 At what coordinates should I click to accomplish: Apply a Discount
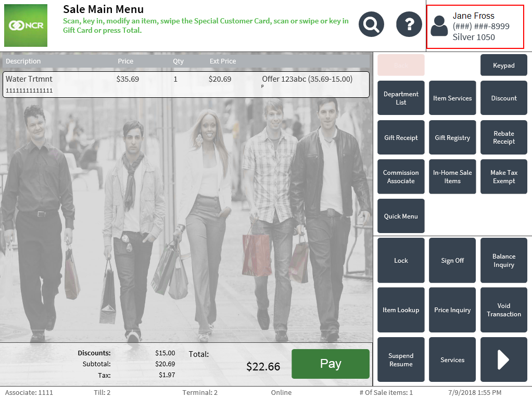503,98
